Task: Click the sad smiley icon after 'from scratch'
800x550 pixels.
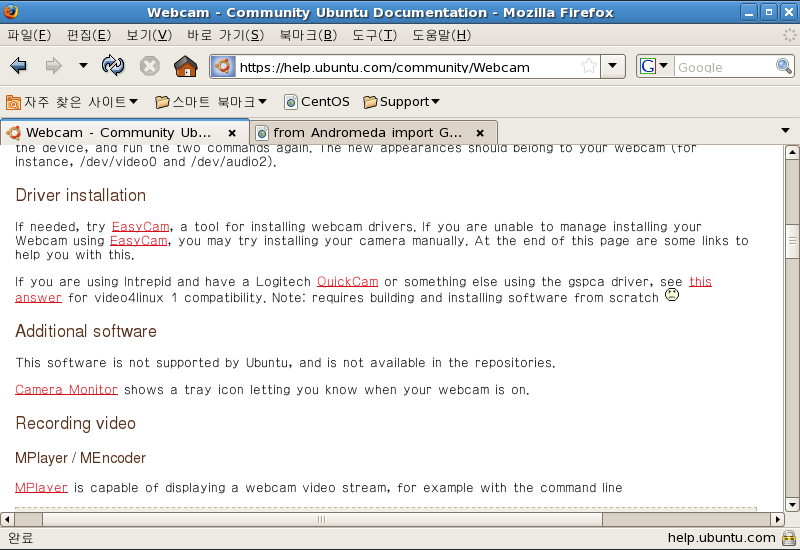Action: pos(672,294)
